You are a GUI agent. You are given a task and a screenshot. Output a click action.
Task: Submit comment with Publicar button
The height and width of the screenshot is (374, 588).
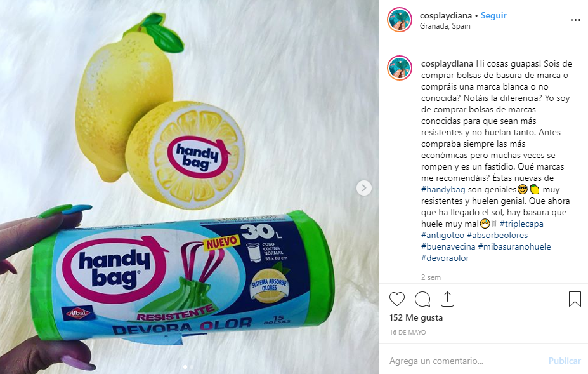click(x=565, y=361)
